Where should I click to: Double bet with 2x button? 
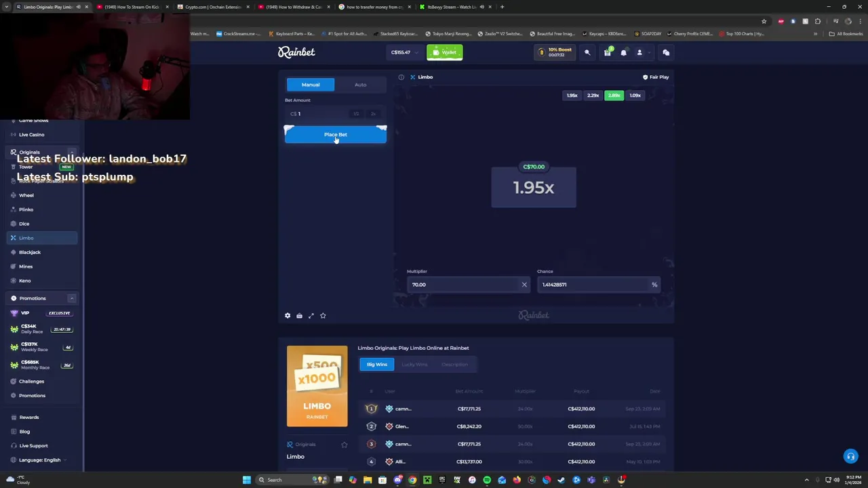click(373, 114)
